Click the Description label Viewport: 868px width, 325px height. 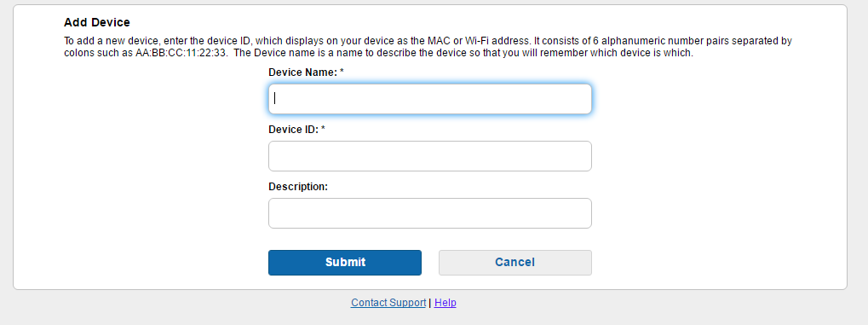pyautogui.click(x=298, y=186)
